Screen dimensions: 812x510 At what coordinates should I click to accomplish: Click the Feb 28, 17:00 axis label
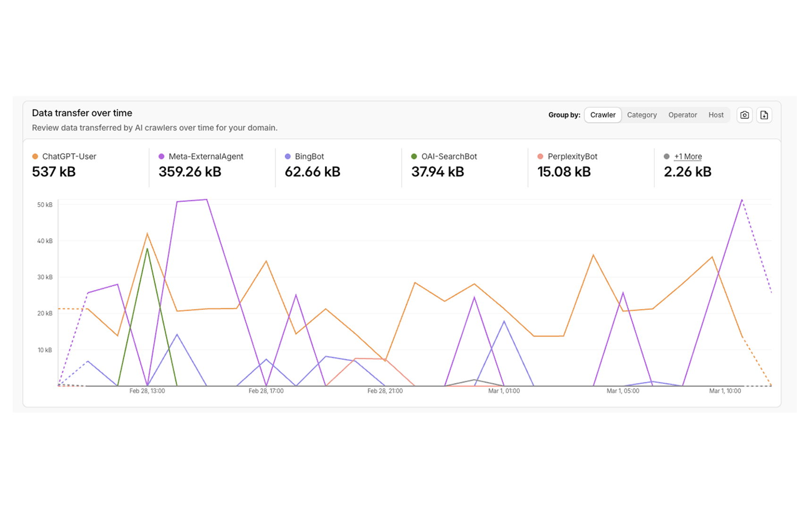click(266, 391)
